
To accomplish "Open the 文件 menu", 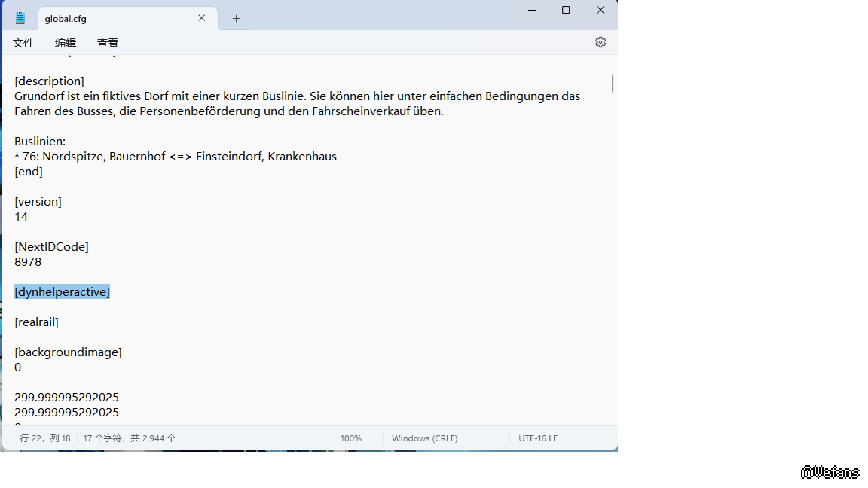I will 23,43.
